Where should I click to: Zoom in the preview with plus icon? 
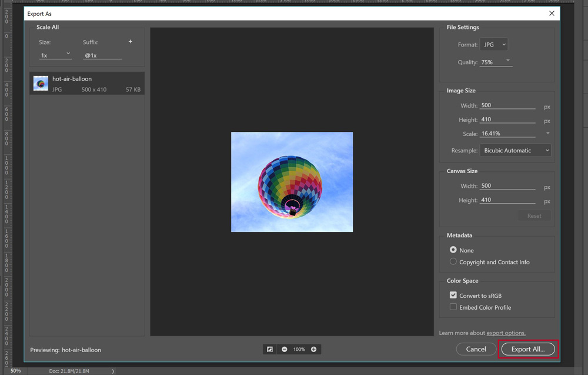(313, 350)
